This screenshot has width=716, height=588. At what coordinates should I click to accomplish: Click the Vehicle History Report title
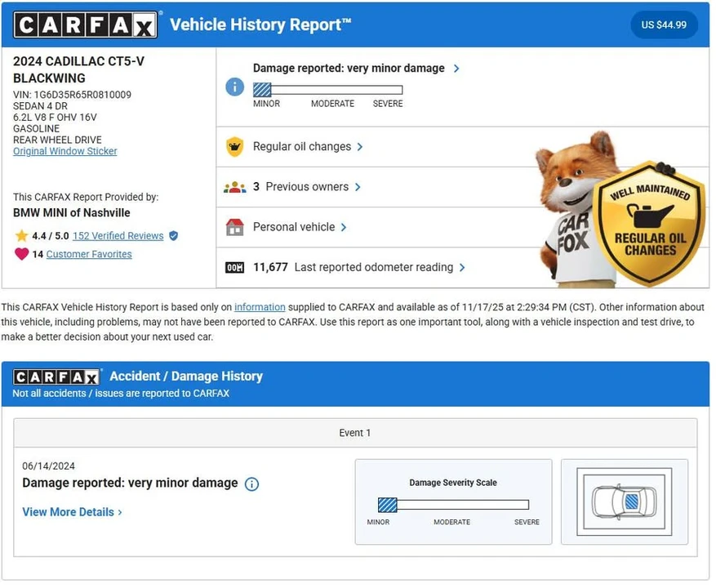tap(261, 24)
